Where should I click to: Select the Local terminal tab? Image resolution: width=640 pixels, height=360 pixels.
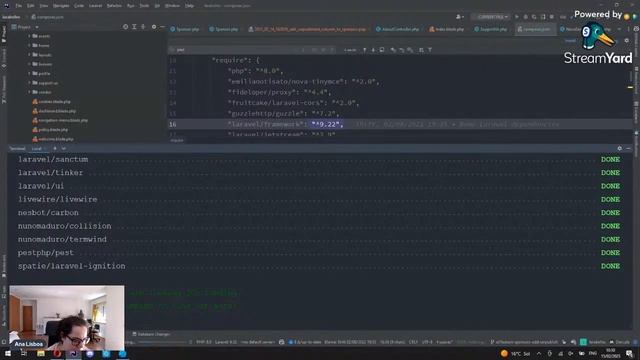point(37,149)
